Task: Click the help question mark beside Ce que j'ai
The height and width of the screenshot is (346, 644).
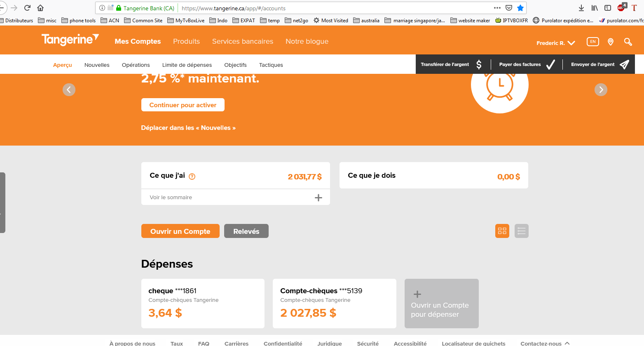Action: click(x=192, y=177)
